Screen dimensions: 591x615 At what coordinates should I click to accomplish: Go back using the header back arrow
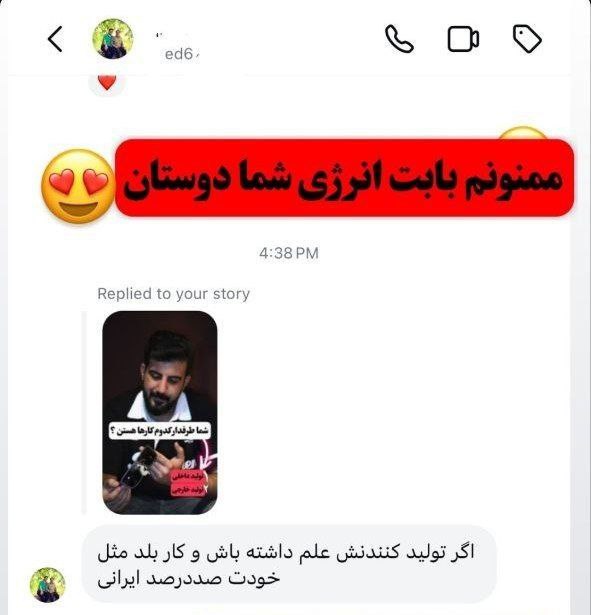coord(55,39)
